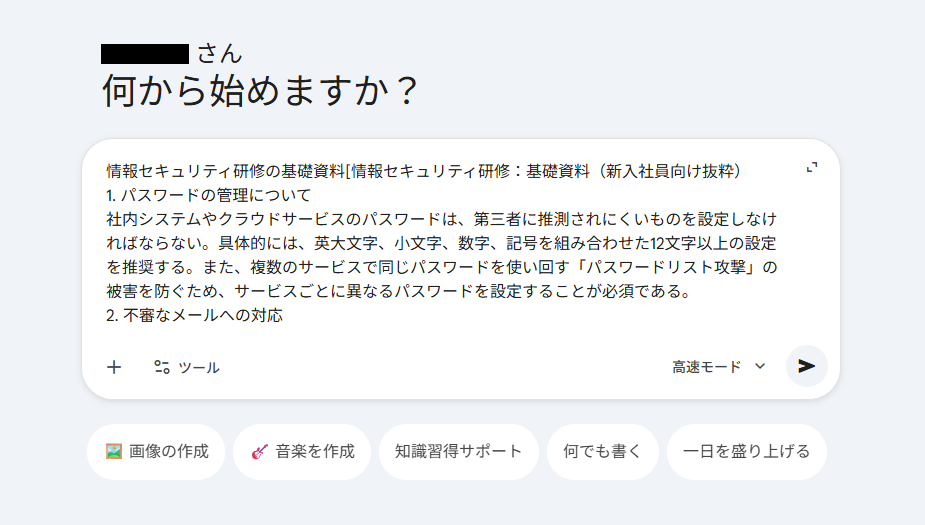Viewport: 925px width, 525px height.
Task: Open the ツール menu label
Action: click(x=199, y=368)
